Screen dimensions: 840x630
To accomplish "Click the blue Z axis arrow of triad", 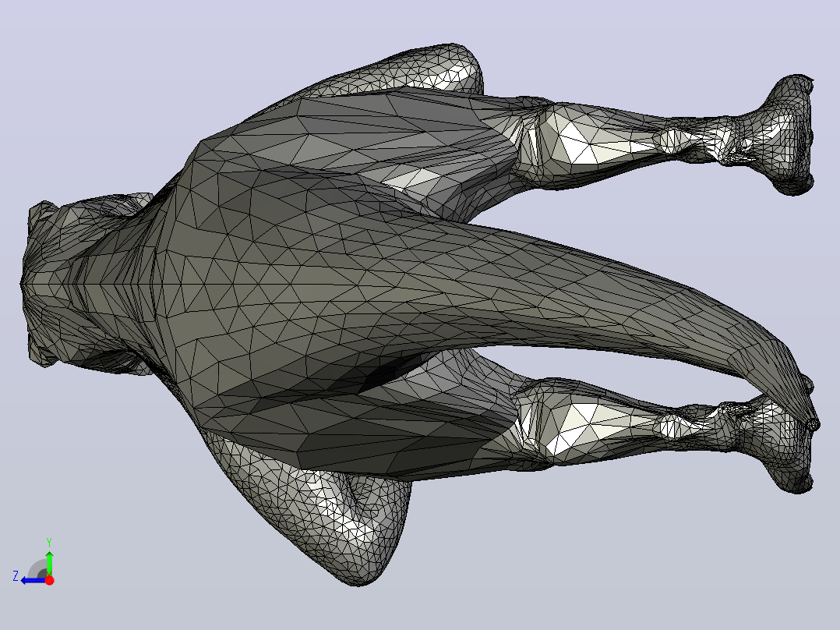I will pos(34,580).
